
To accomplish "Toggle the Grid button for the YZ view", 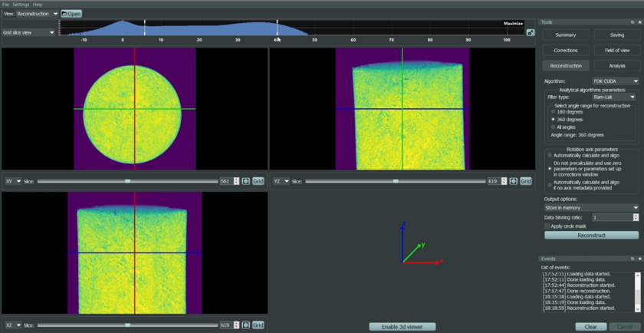I will pos(526,181).
